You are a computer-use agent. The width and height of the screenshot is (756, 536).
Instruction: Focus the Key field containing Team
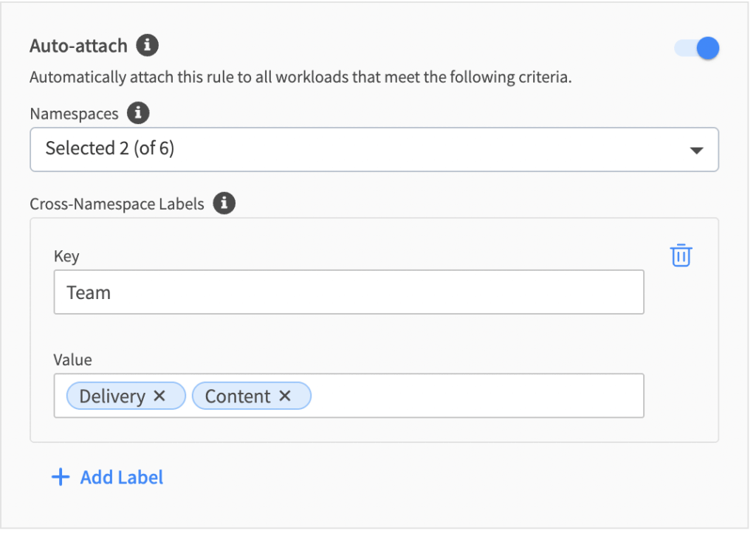tap(348, 292)
